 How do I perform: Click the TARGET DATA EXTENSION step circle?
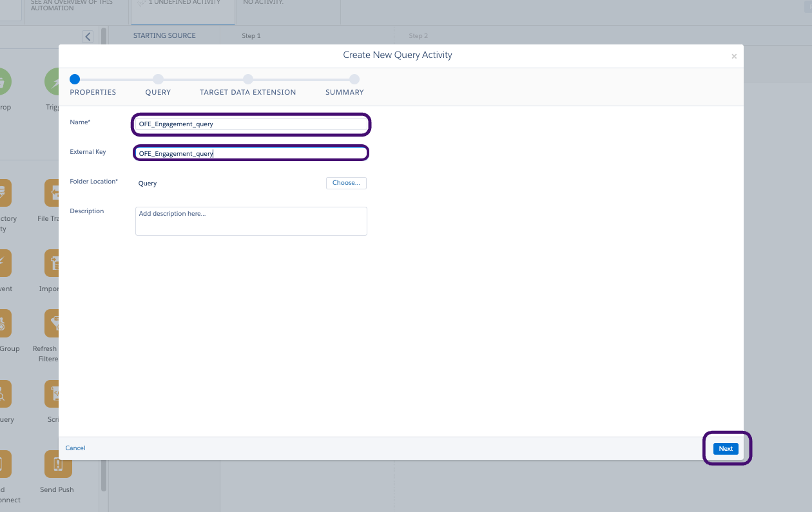pos(248,79)
